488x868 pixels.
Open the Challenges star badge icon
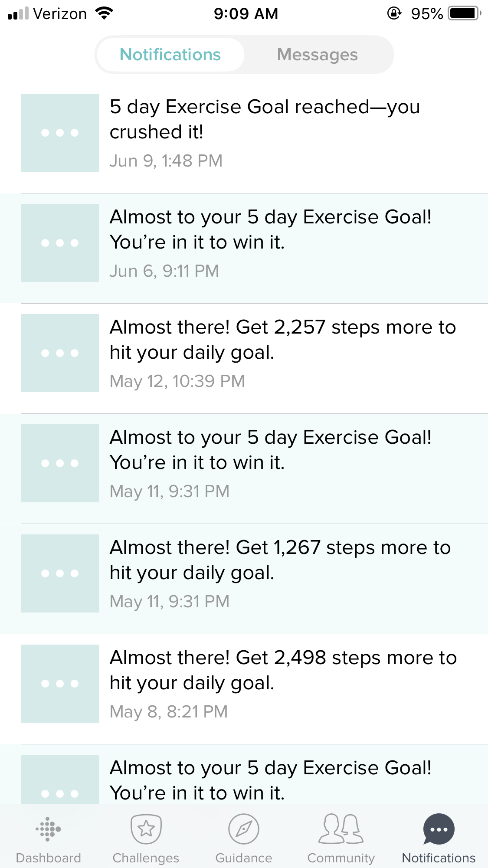[x=146, y=829]
